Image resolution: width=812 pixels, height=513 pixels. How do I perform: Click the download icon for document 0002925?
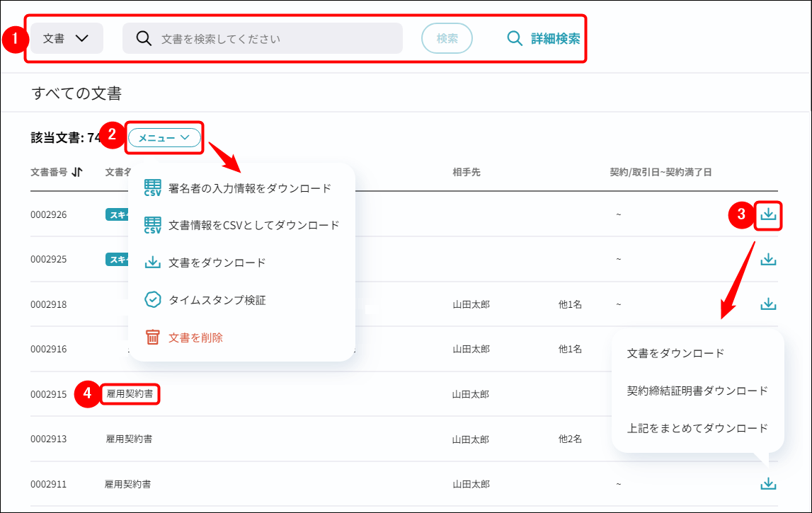point(768,260)
